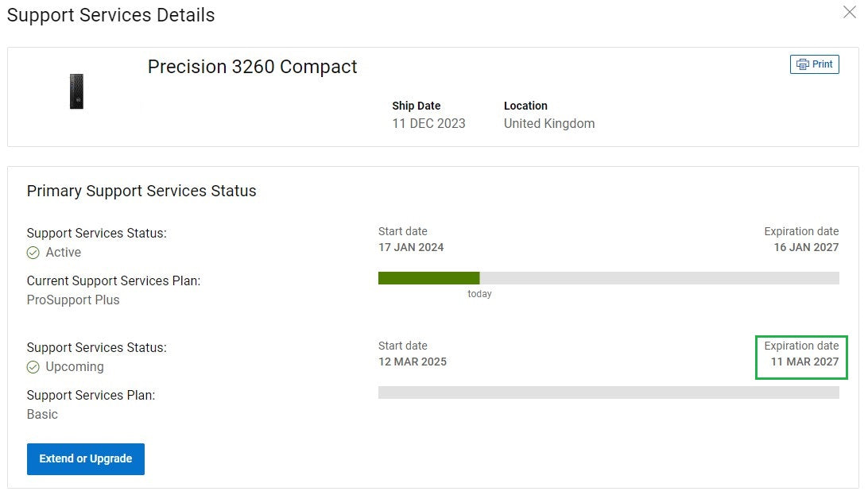This screenshot has width=868, height=495.
Task: Click the printer icon in Print button
Action: point(802,64)
